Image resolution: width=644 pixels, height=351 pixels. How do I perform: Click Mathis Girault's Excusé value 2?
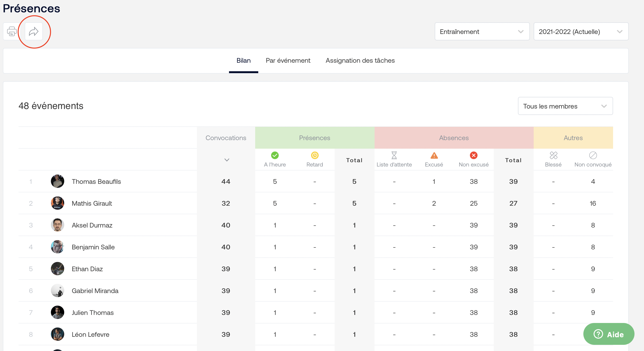pos(434,204)
